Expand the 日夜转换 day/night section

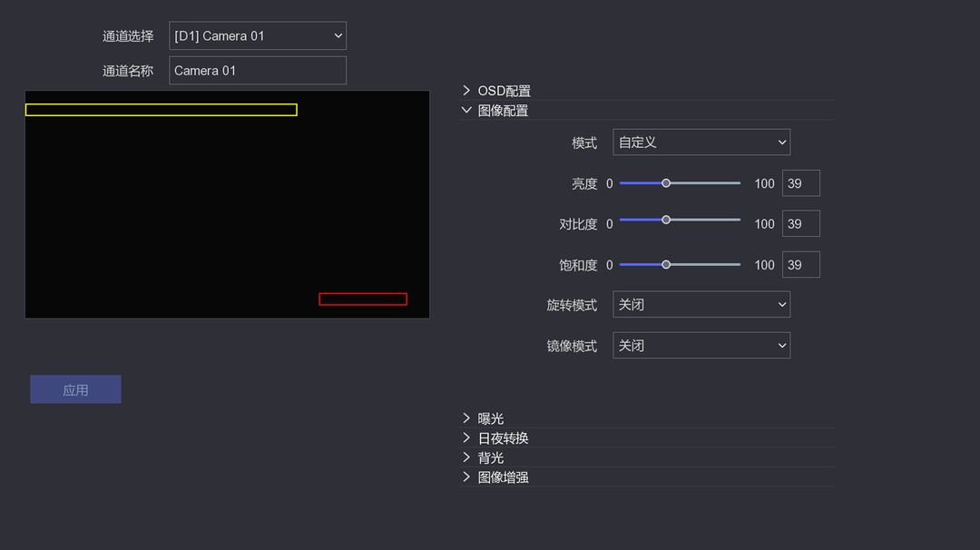click(x=503, y=438)
